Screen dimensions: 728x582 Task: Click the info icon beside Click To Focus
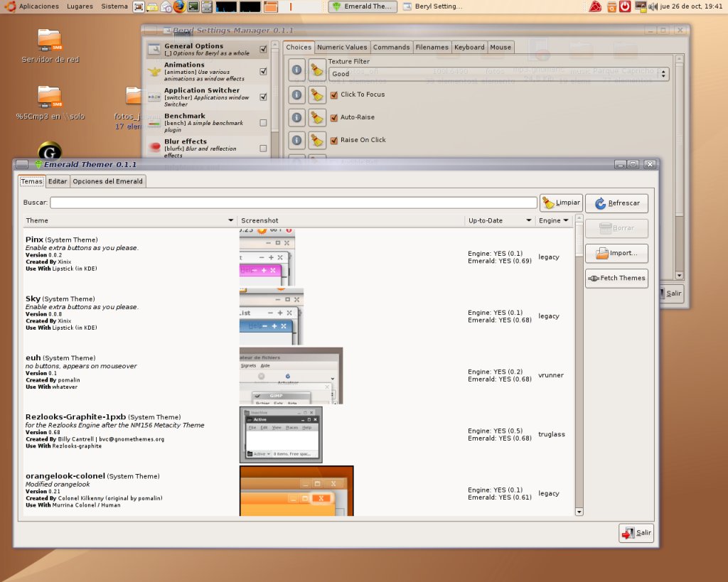296,95
